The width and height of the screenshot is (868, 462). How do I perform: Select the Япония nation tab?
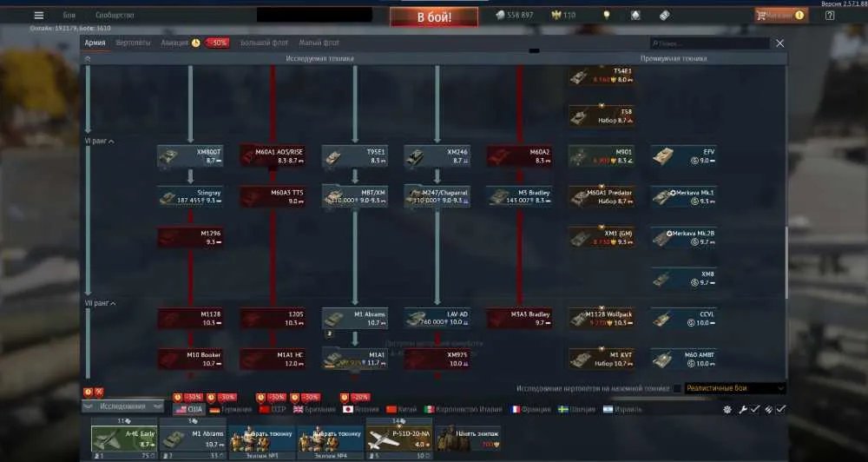361,409
